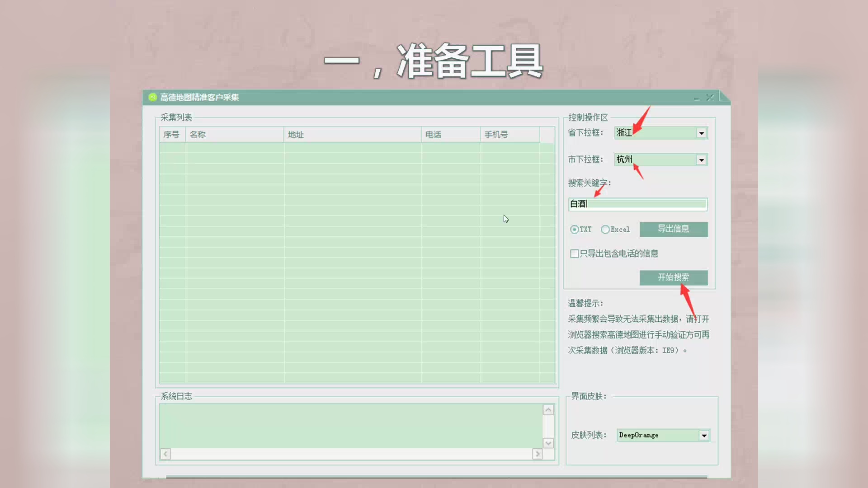Click the 皮肤列表 label
The image size is (868, 488).
(x=589, y=435)
